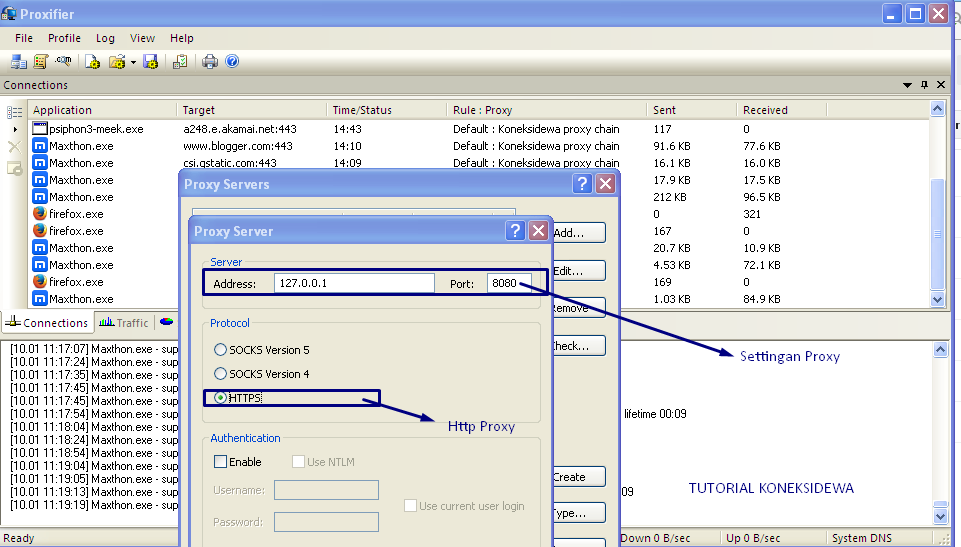Click Firefox icon in row receiving 321
This screenshot has width=961, height=547.
(x=40, y=214)
